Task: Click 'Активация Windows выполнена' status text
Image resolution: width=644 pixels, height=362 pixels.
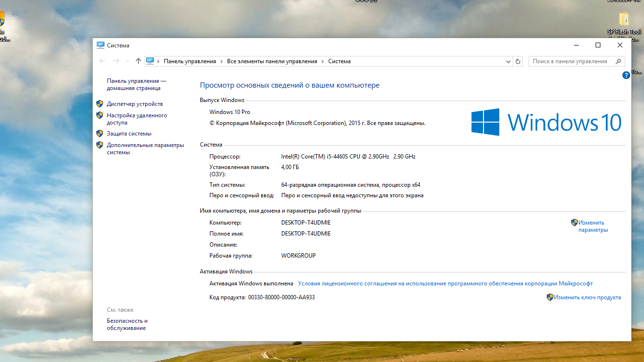Action: coord(251,283)
